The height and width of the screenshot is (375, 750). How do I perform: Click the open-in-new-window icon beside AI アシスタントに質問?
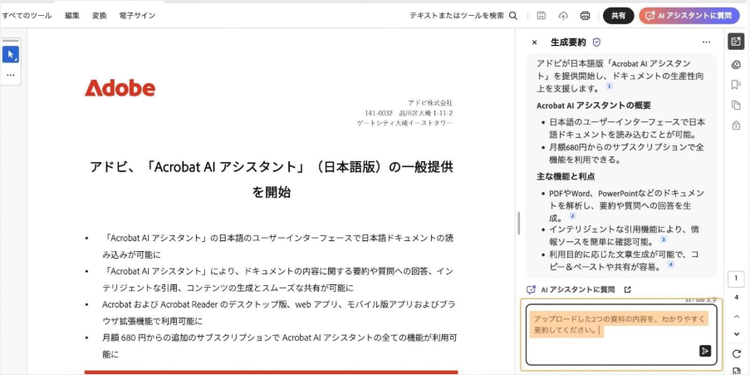(x=628, y=289)
